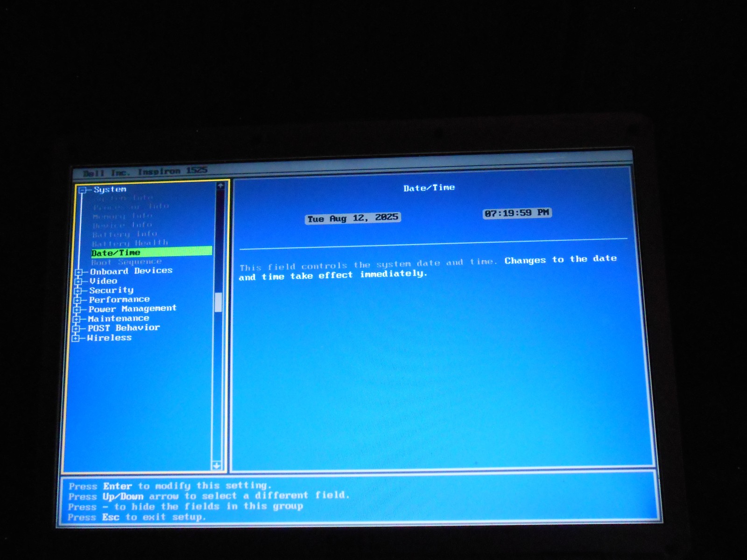Open the Boot Sequence entry
Image resolution: width=747 pixels, height=560 pixels.
[126, 262]
